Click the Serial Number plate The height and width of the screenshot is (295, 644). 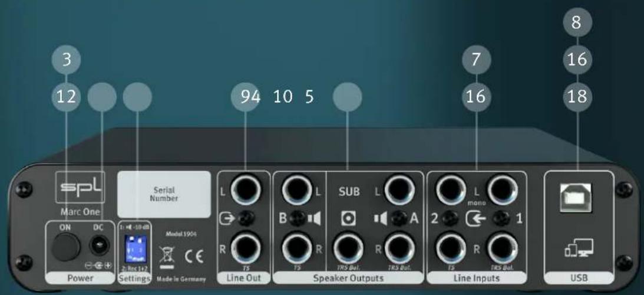[164, 194]
